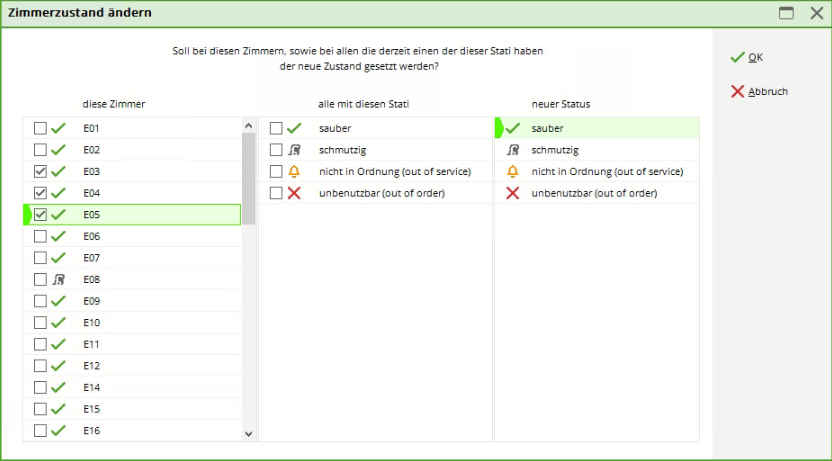
Task: Click the dirty status icon beside room E08
Action: tap(59, 280)
